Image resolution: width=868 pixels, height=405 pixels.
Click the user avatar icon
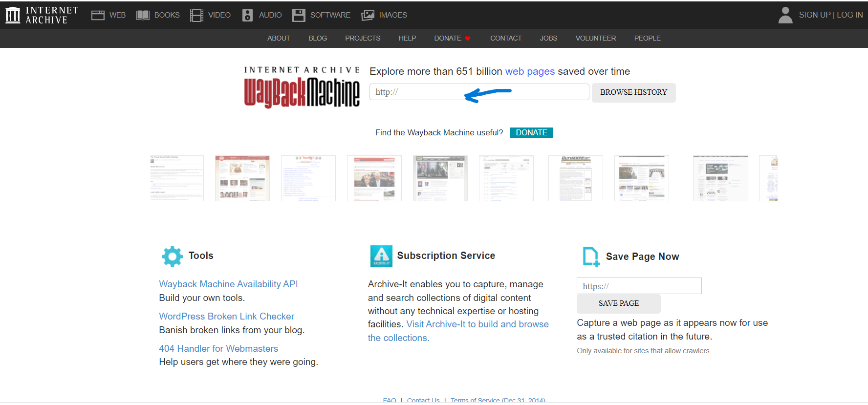pos(785,15)
